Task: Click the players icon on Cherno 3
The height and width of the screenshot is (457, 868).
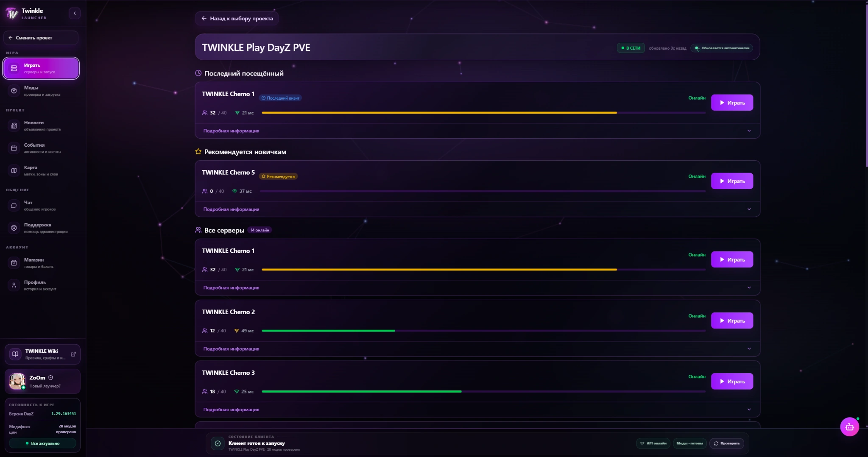Action: [x=205, y=392]
